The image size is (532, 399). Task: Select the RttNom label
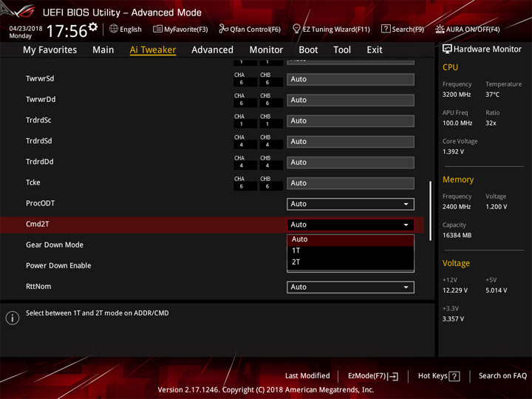(x=38, y=287)
